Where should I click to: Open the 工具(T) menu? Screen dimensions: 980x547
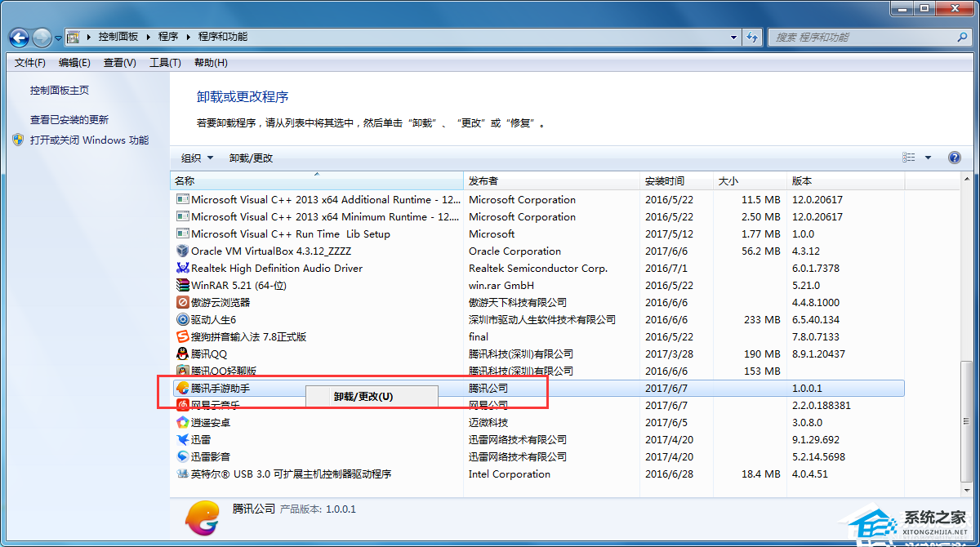(165, 63)
